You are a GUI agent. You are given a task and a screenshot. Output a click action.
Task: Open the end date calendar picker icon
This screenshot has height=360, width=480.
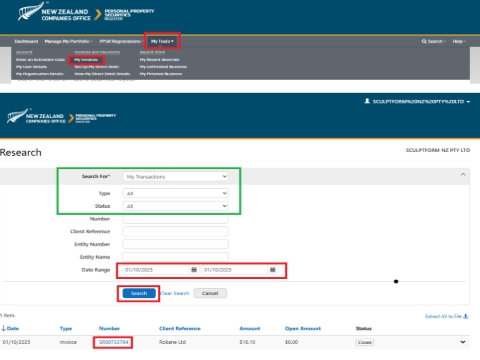273,270
